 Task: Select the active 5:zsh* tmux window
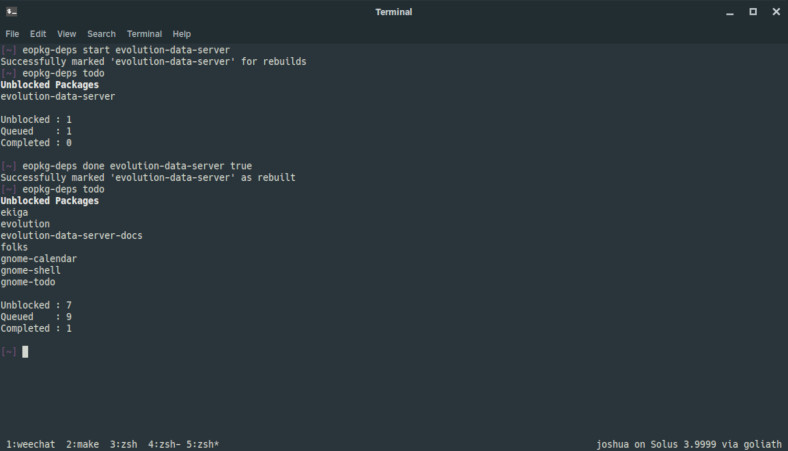[x=203, y=443]
